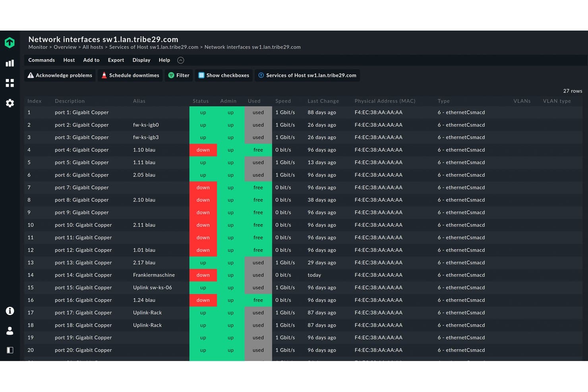Image resolution: width=588 pixels, height=392 pixels.
Task: Click Overview in the breadcrumb
Action: coord(65,47)
